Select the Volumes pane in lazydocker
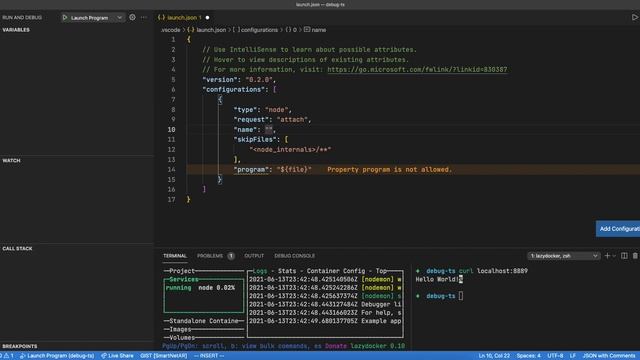 click(182, 338)
